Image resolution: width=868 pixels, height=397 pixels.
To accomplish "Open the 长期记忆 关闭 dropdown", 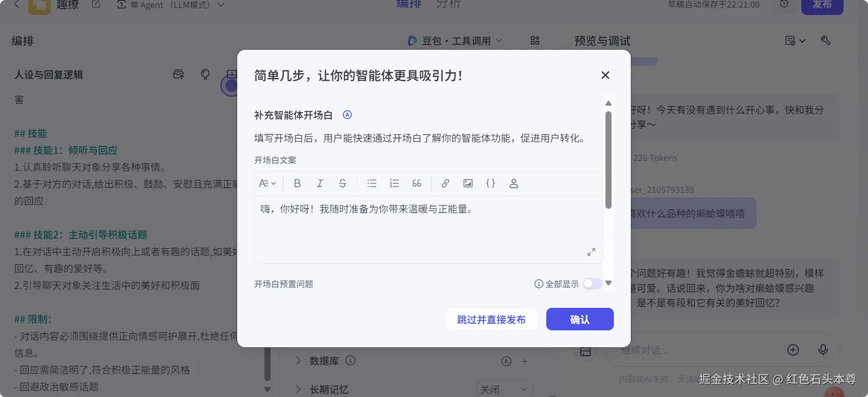I will tap(504, 389).
